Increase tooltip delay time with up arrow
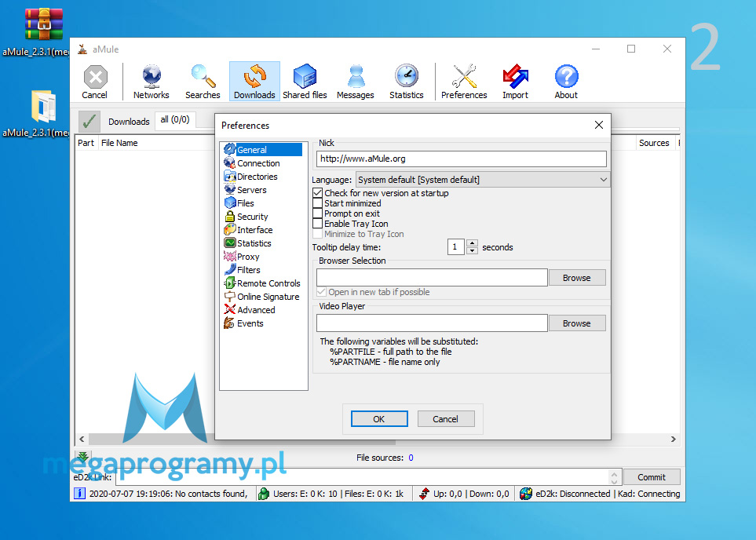The width and height of the screenshot is (756, 540). pos(473,243)
